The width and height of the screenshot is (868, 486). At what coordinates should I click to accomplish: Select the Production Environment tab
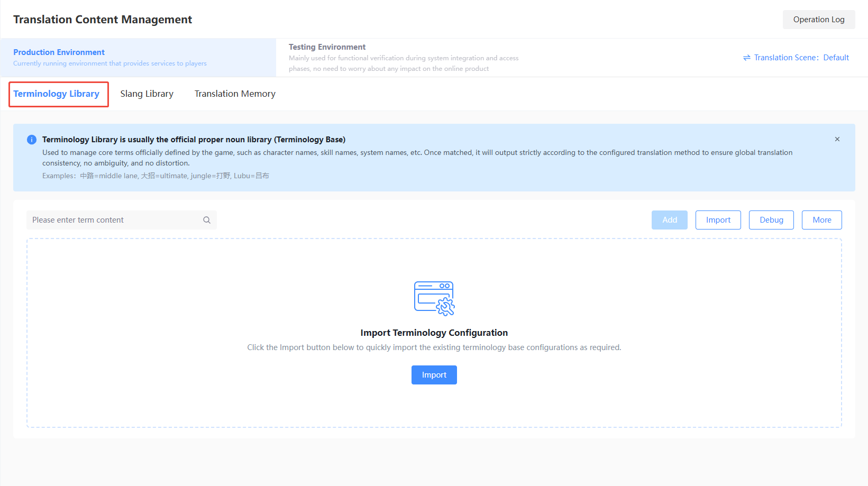(138, 58)
